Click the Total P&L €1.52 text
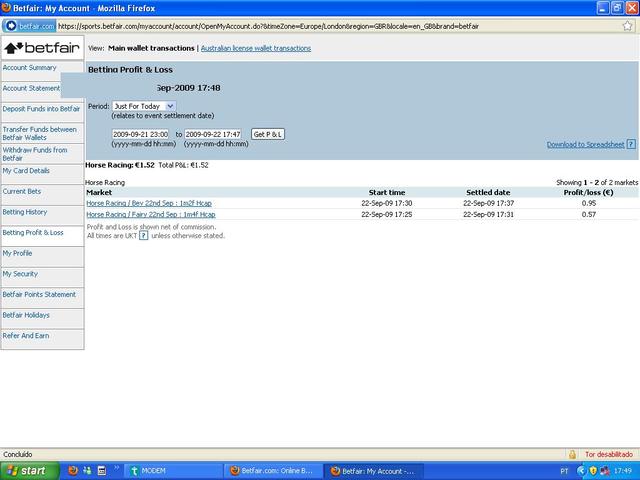 (183, 165)
